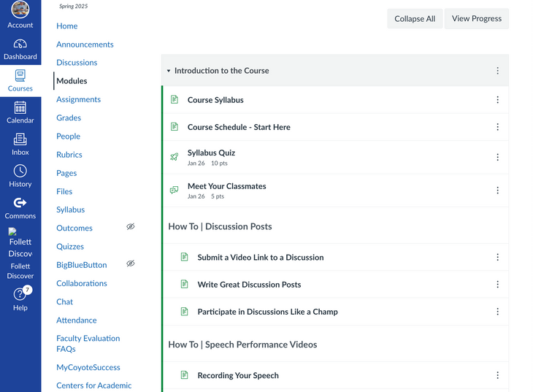
Task: Open Rubrics in course menu
Action: pyautogui.click(x=69, y=154)
